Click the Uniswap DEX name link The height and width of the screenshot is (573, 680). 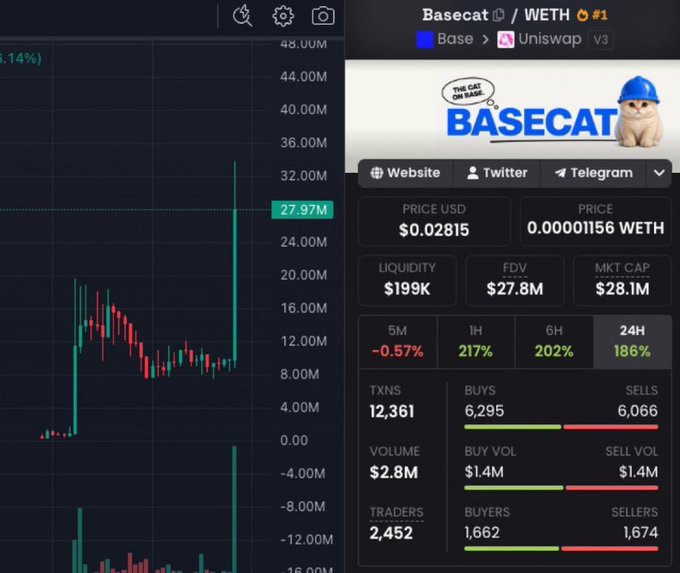pyautogui.click(x=550, y=39)
